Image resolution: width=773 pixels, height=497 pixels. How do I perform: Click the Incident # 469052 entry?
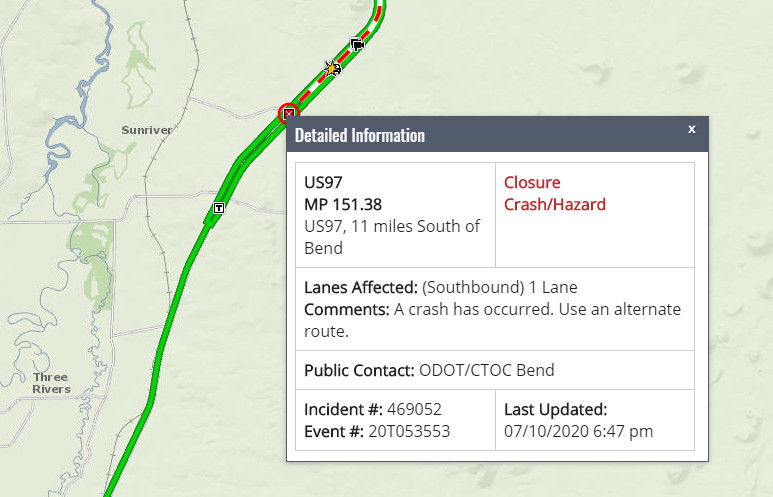373,409
